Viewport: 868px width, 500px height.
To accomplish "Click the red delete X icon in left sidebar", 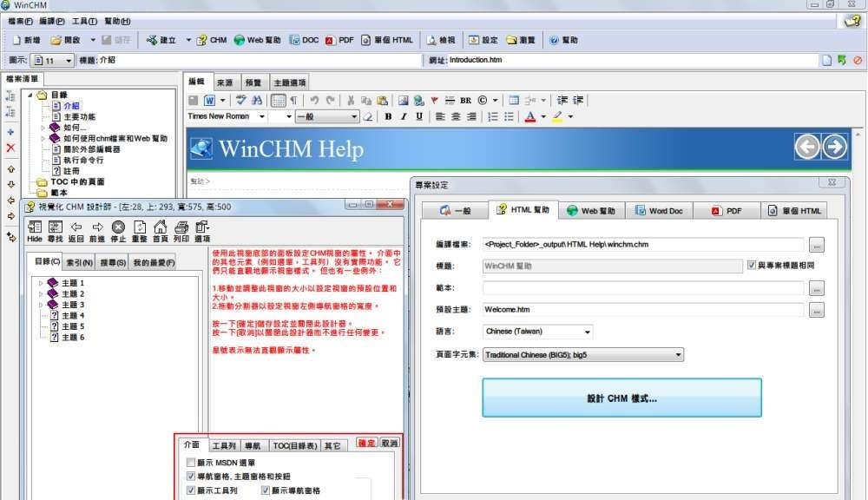I will click(x=10, y=148).
